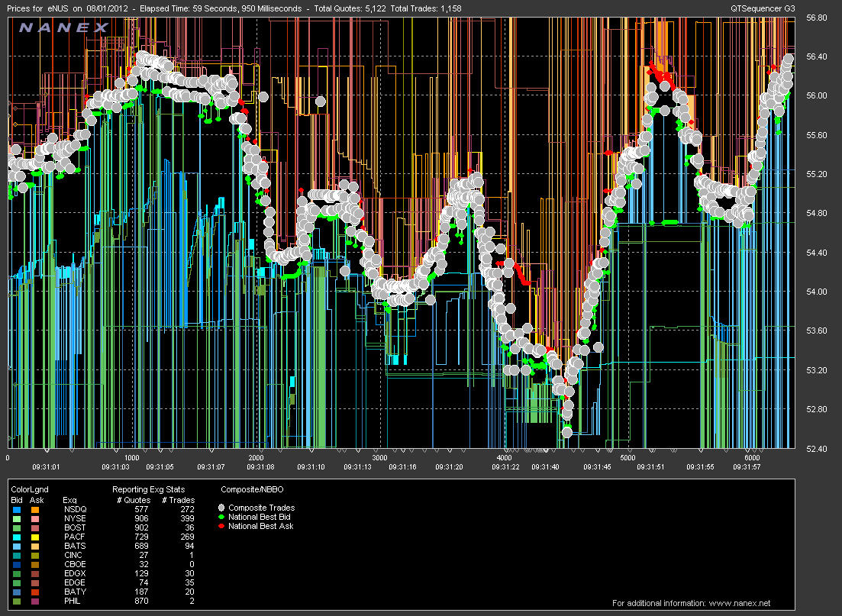The image size is (842, 616).
Task: Click the BOST bid color swatch
Action: [x=18, y=528]
